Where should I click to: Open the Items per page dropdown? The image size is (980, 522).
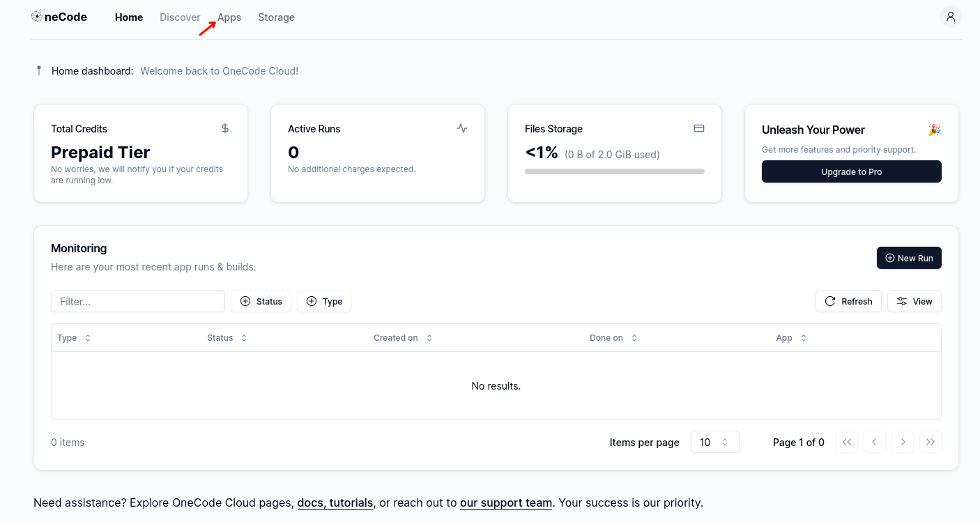click(714, 442)
